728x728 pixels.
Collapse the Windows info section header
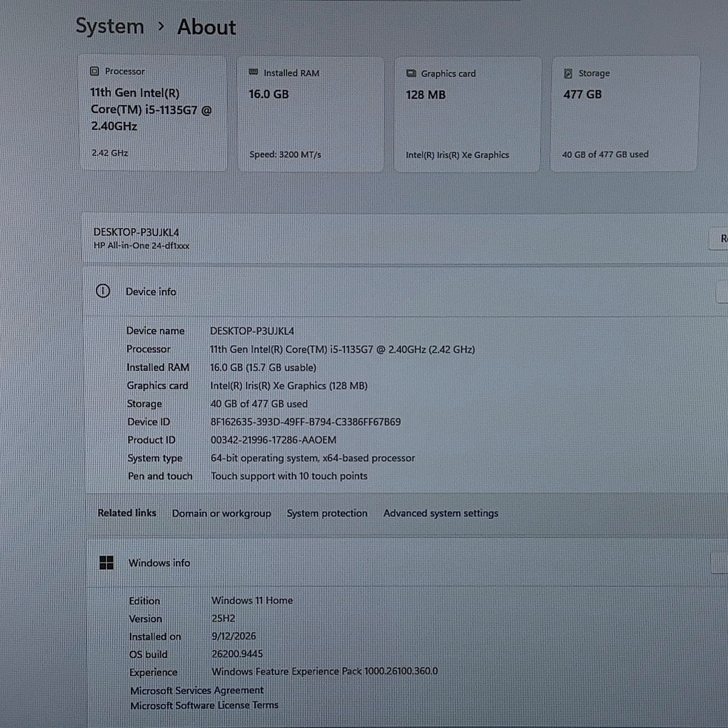click(x=406, y=563)
